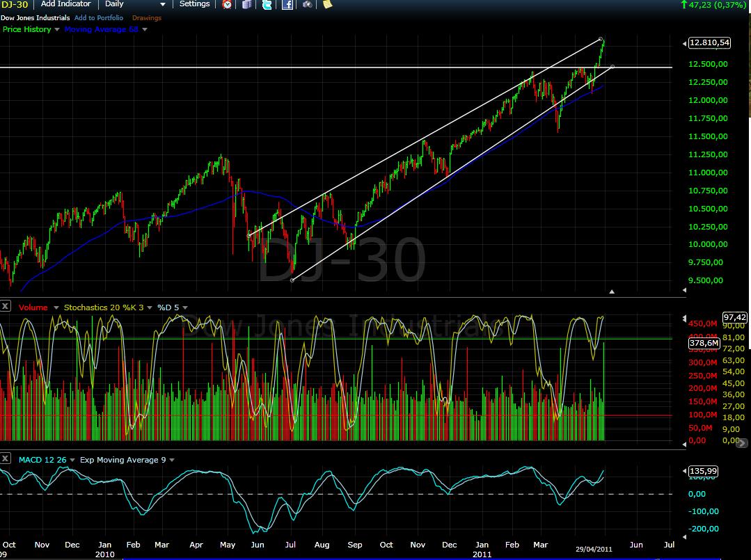Screen dimensions: 751x560
Task: Click the camera snapshot icon
Action: tap(307, 4)
